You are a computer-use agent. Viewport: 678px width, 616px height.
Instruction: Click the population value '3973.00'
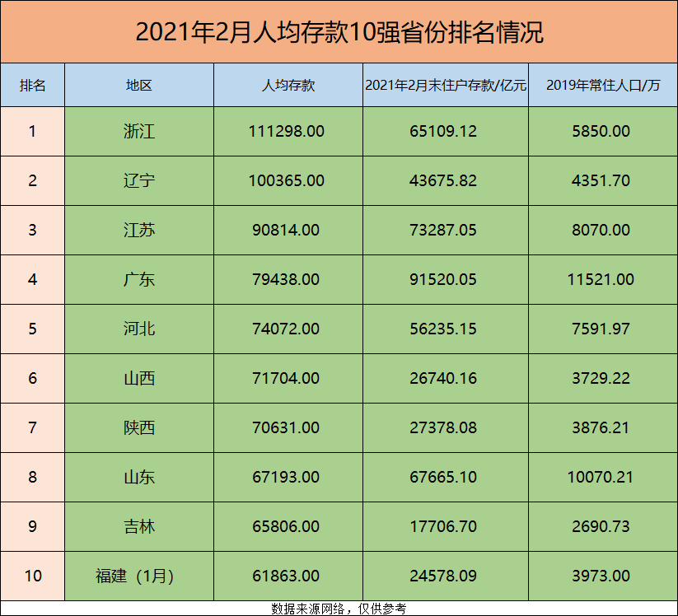point(601,576)
